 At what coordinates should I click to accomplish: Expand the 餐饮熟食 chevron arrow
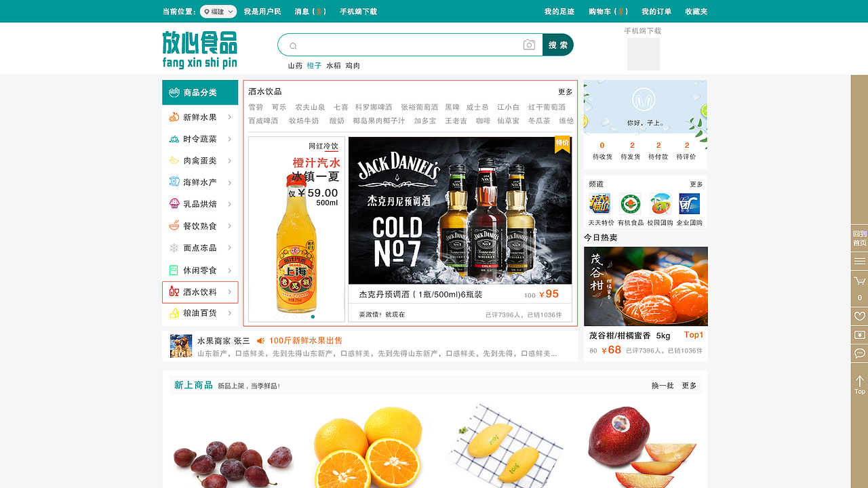click(x=230, y=226)
